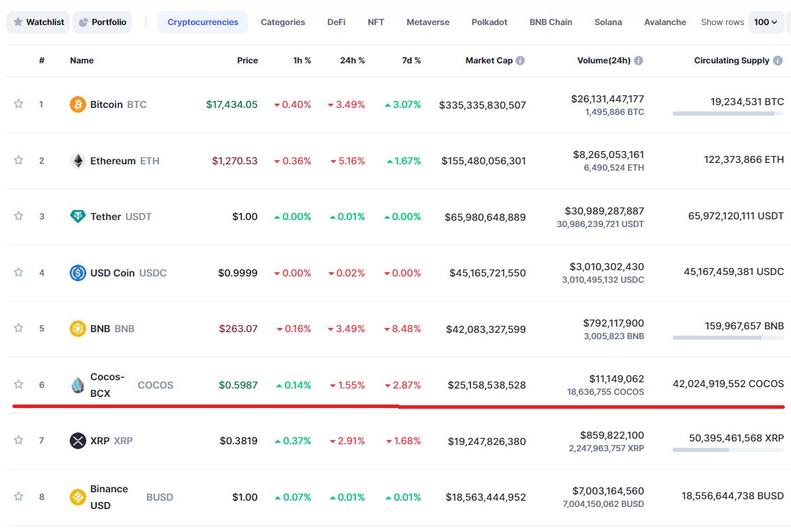The image size is (791, 532).
Task: Click the BNB circulating supply progress bar
Action: click(x=728, y=338)
